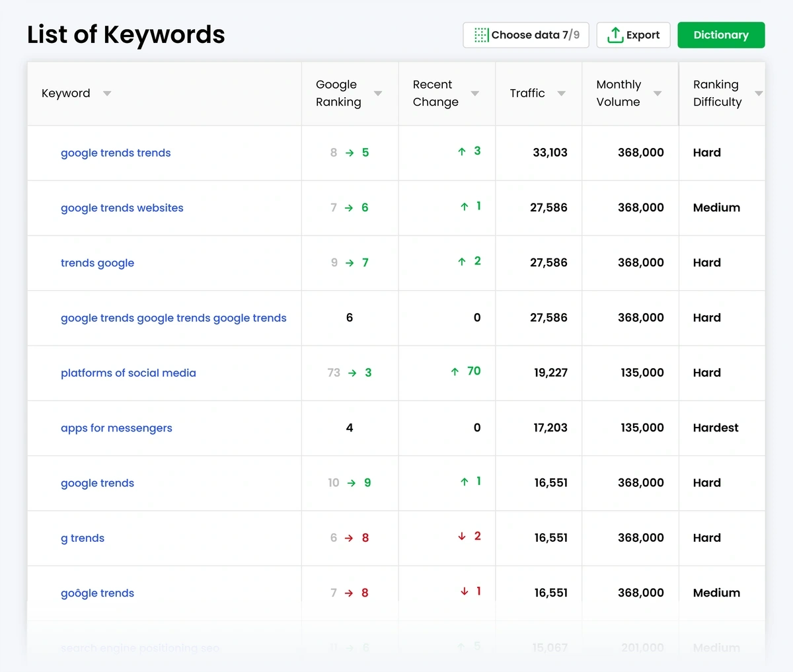Open Keyword column sort dropdown

[107, 93]
